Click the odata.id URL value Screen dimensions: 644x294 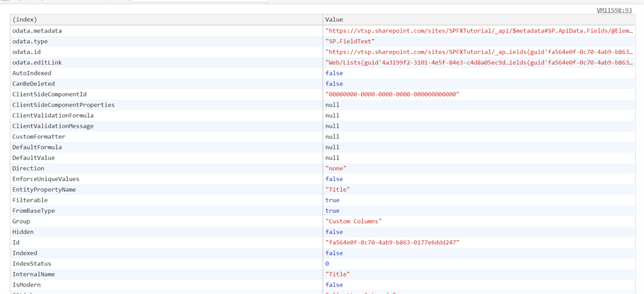click(478, 52)
